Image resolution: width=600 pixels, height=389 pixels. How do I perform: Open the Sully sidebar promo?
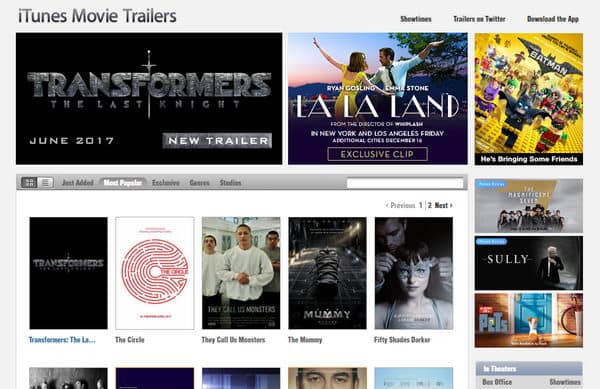point(529,263)
